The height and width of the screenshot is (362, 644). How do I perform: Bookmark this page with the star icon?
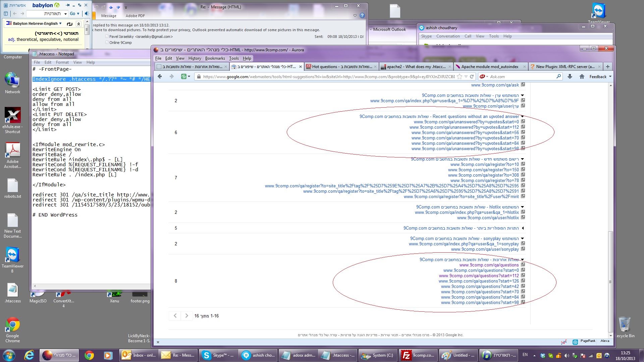[x=460, y=77]
